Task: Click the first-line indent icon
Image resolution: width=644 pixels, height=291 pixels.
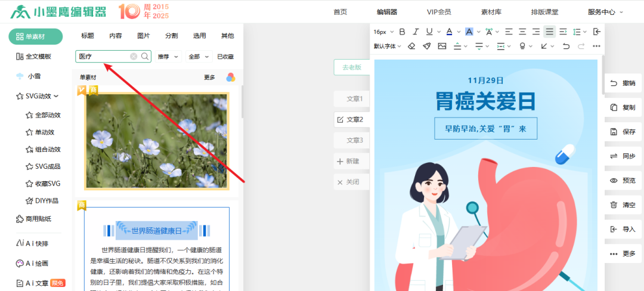Action: point(563,32)
